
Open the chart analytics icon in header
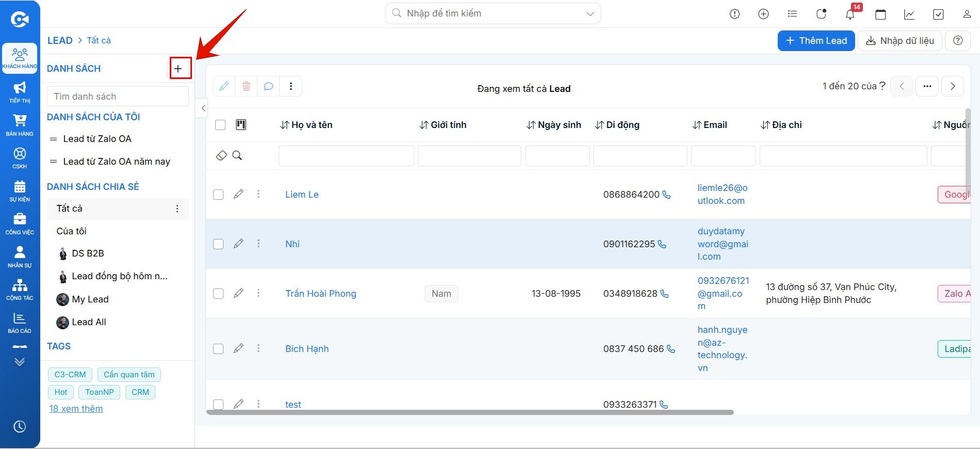coord(909,14)
